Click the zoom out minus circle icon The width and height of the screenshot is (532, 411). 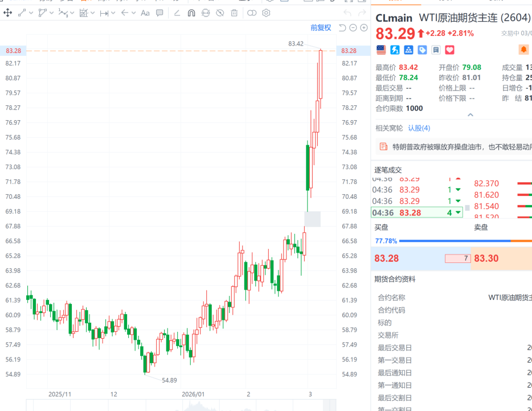tap(353, 28)
